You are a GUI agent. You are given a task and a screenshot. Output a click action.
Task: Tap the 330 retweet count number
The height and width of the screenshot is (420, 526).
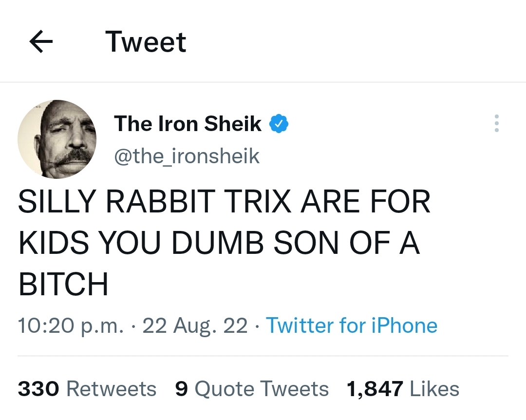tap(38, 389)
